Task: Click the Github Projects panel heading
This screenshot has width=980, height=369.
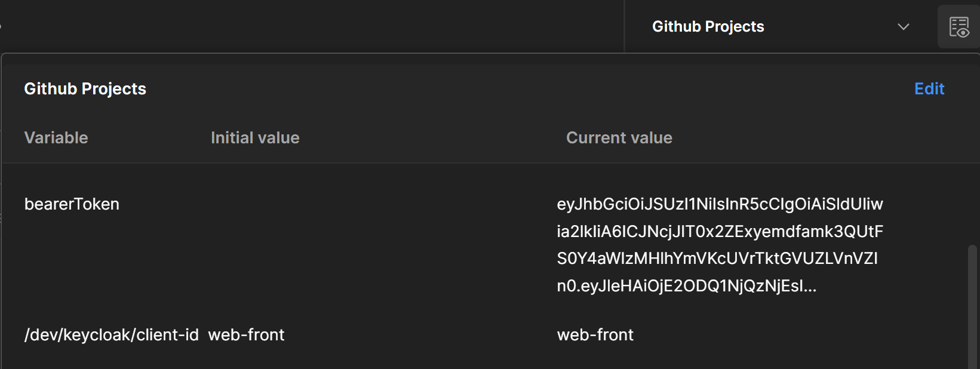Action: point(85,89)
